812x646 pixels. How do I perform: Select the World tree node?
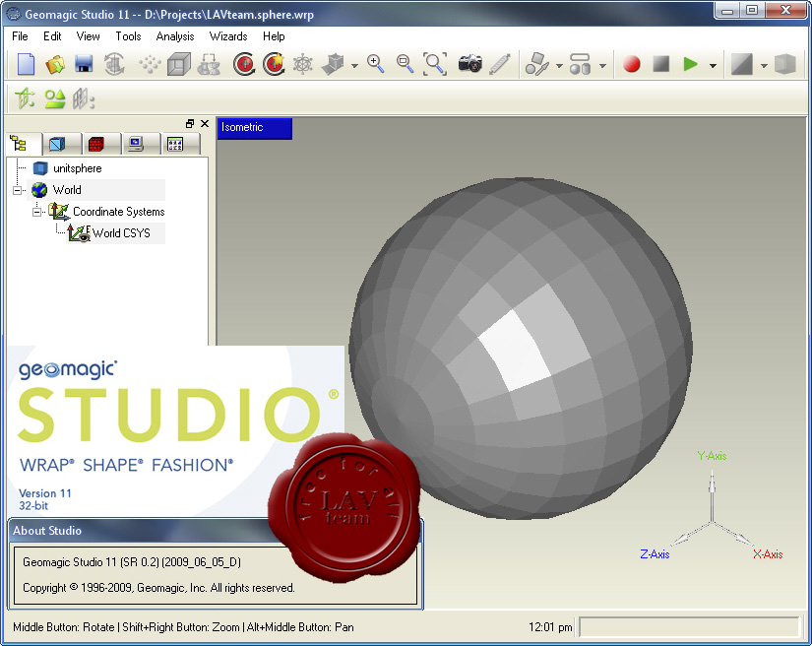coord(67,190)
